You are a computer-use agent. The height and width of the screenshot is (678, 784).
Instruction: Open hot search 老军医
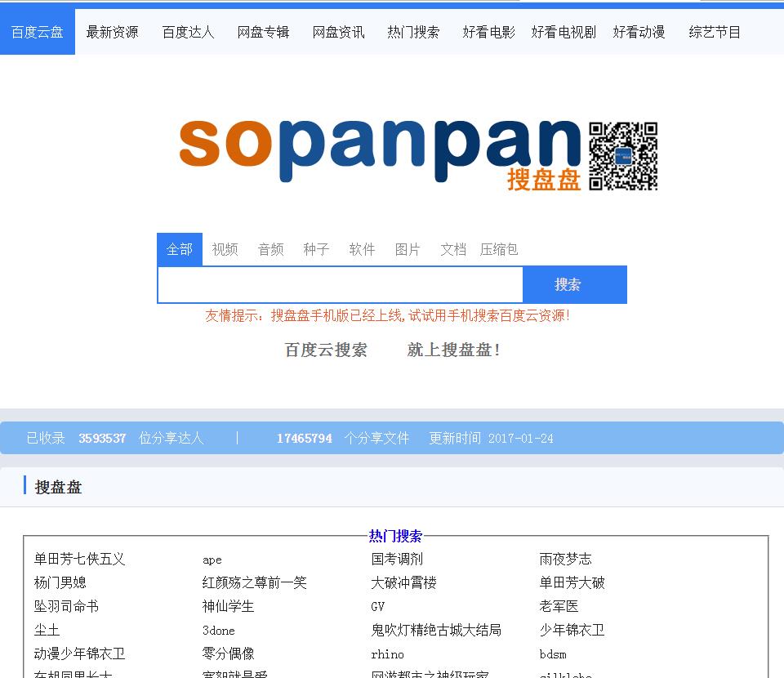559,606
